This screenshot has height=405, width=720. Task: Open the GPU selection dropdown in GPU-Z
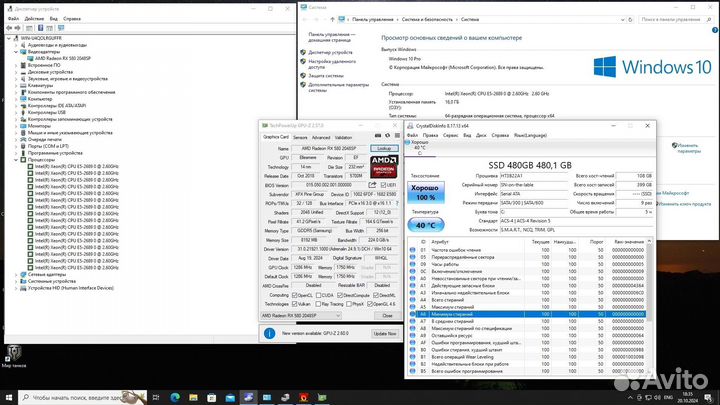pos(301,316)
